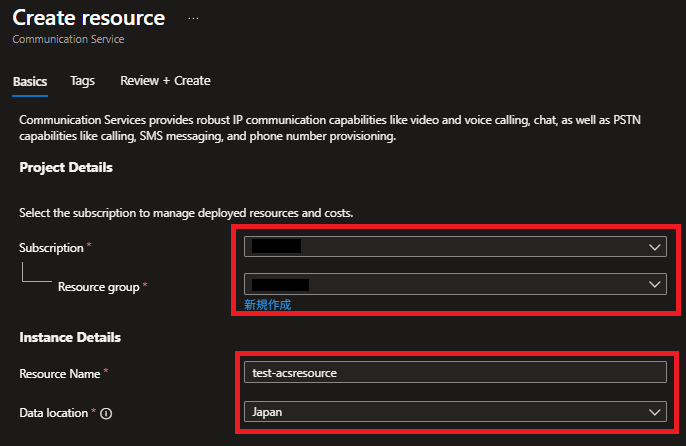Click the Resource group chevron arrow

(655, 284)
